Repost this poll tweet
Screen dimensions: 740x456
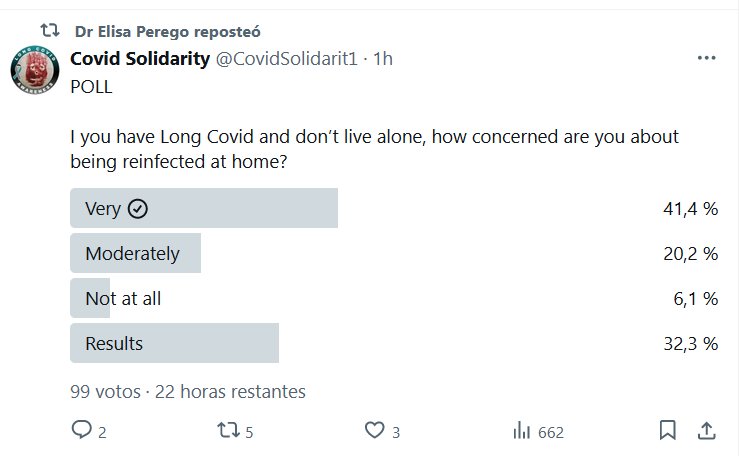229,431
